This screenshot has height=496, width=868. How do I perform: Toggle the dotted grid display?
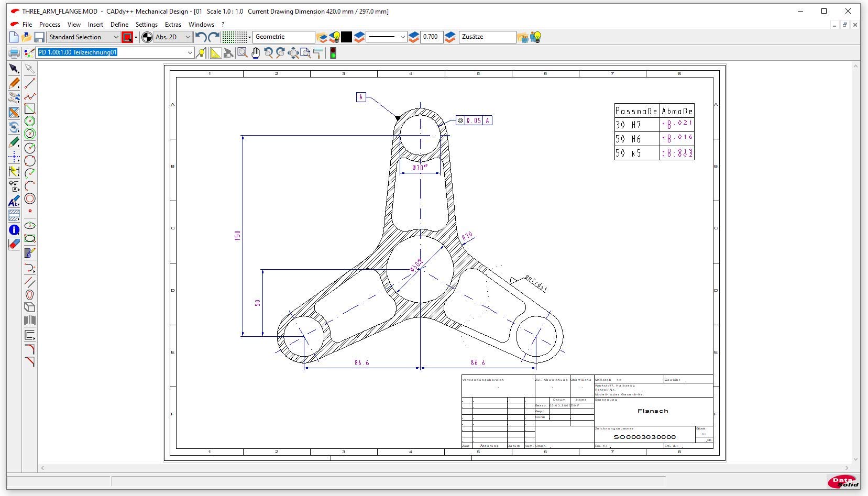(x=234, y=37)
